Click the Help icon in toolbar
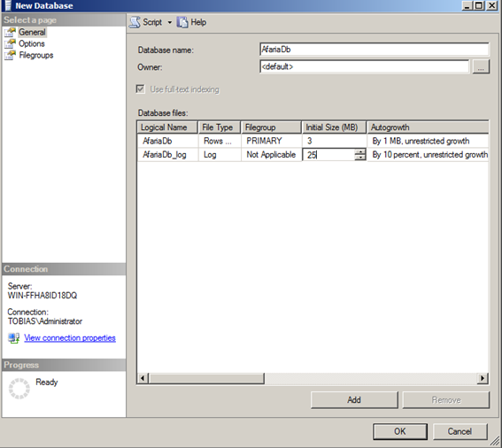The width and height of the screenshot is (502, 448). pos(182,22)
